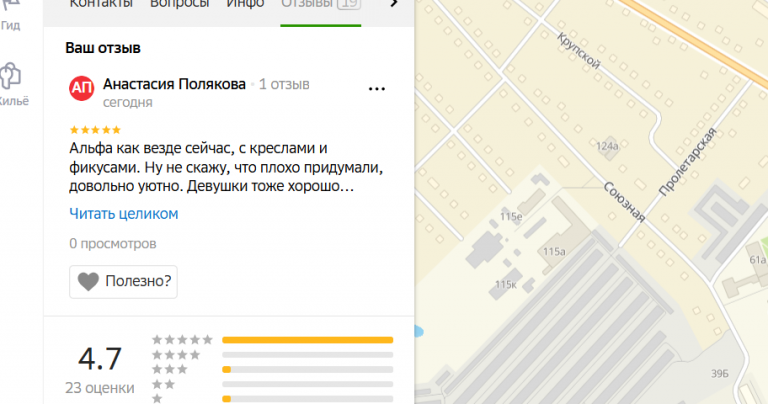Image resolution: width=768 pixels, height=404 pixels.
Task: Select the two-star rating row
Action: (272, 384)
